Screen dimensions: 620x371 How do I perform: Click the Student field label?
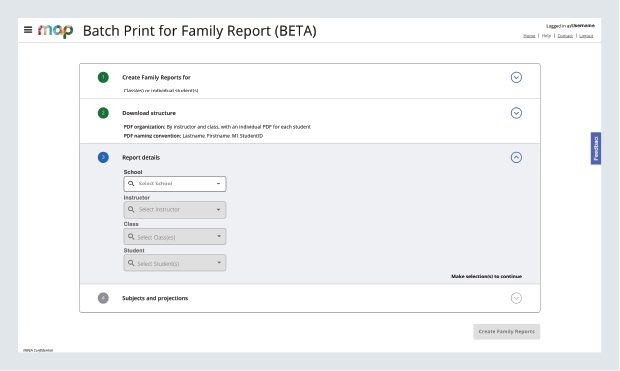[134, 250]
